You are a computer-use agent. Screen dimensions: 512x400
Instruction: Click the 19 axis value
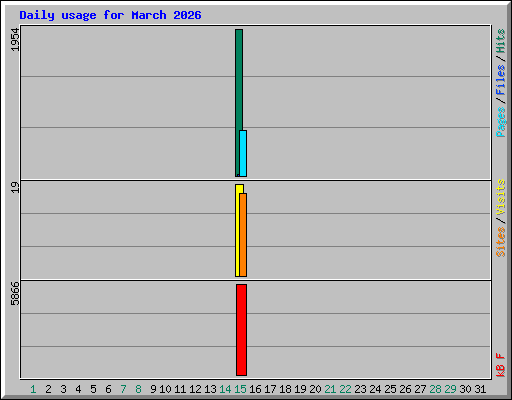point(15,187)
